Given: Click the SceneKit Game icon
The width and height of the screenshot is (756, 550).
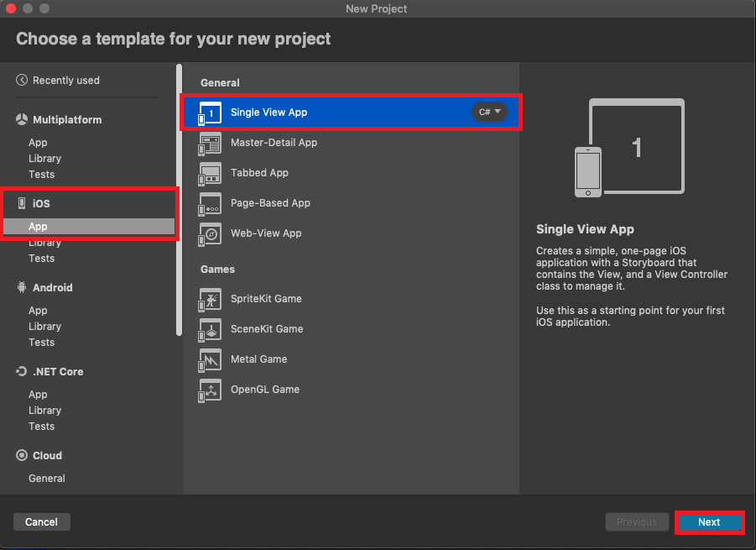Looking at the screenshot, I should 209,330.
